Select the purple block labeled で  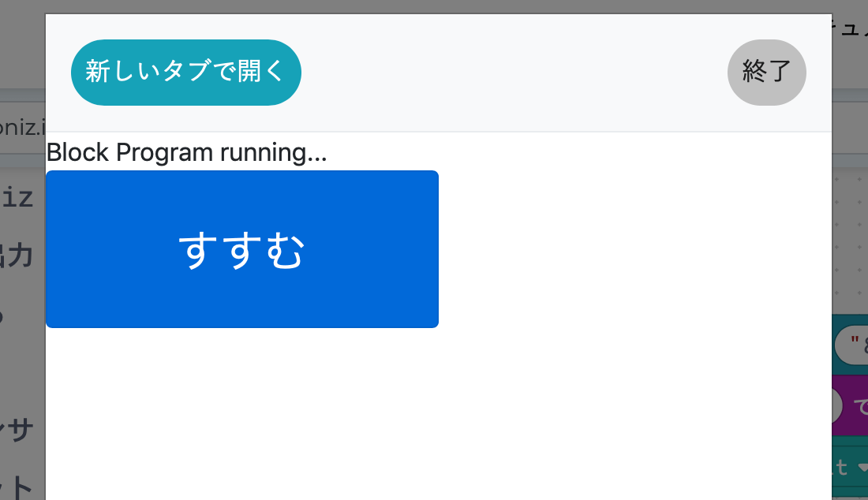click(x=861, y=407)
